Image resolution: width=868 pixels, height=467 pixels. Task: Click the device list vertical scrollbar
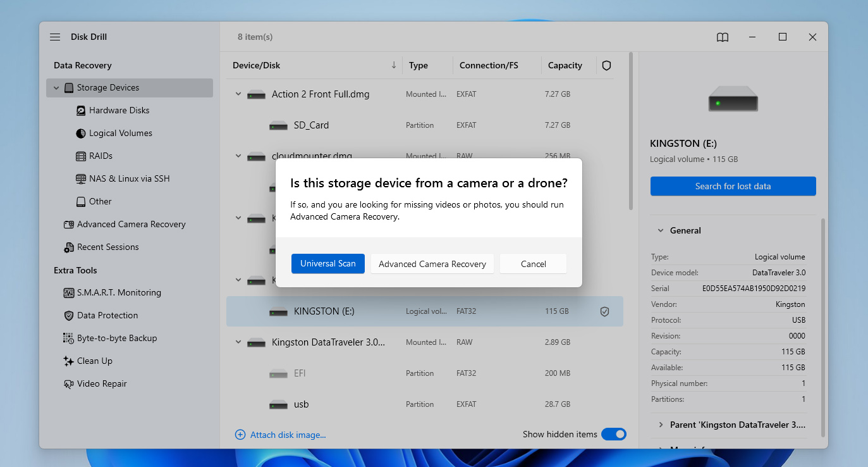click(x=630, y=133)
